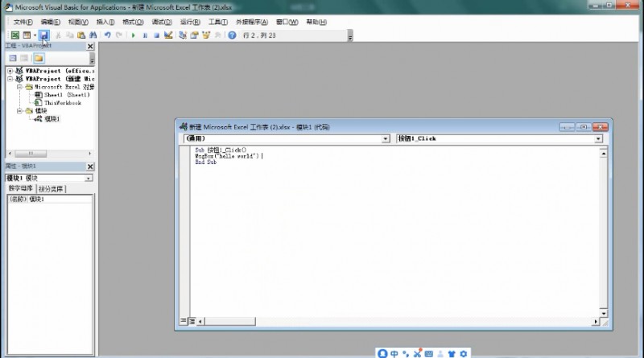This screenshot has height=358, width=644.
Task: Open the 调试 menu
Action: tap(162, 22)
